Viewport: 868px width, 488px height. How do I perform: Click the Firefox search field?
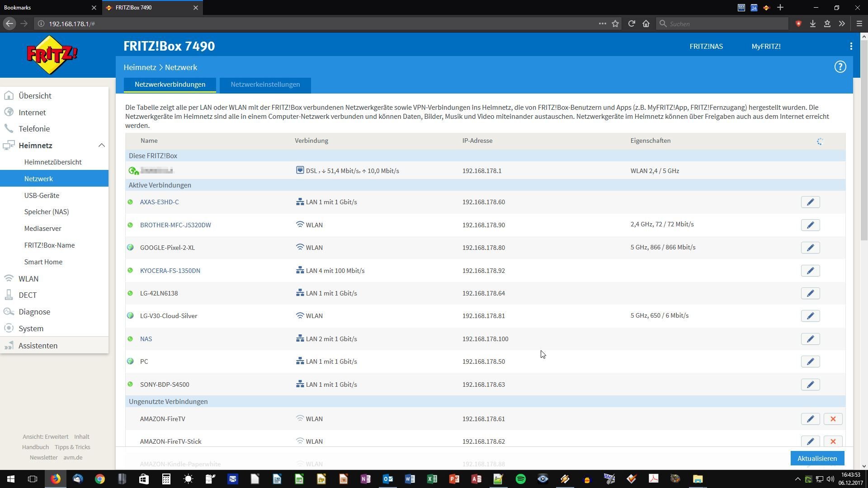(x=722, y=23)
